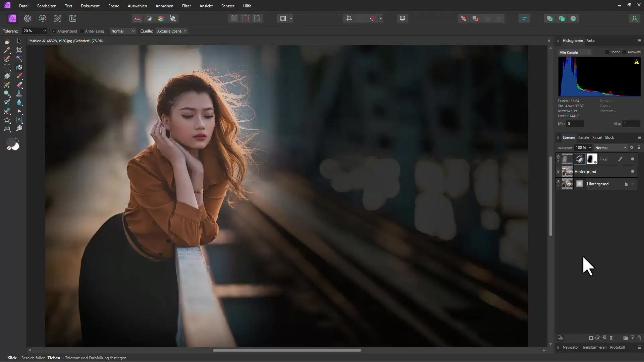The width and height of the screenshot is (644, 362).
Task: Unlock the bottom Hintergrund layer padlock
Action: click(x=626, y=184)
